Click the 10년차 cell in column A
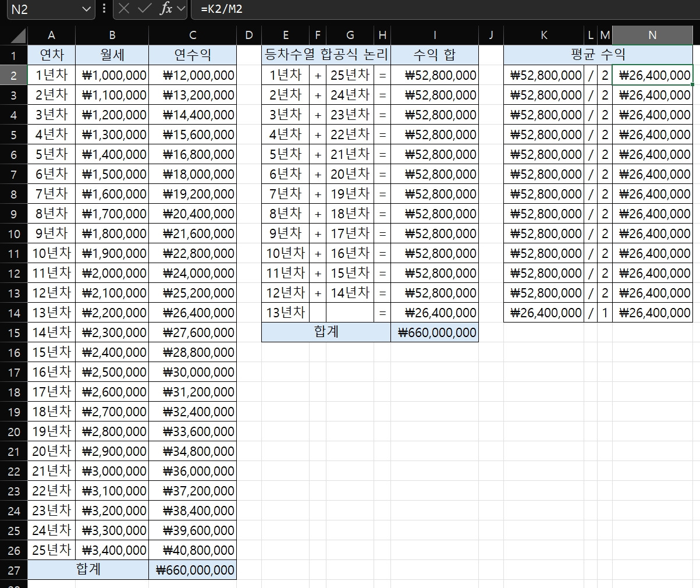Viewport: 700px width, 588px height. [x=51, y=253]
